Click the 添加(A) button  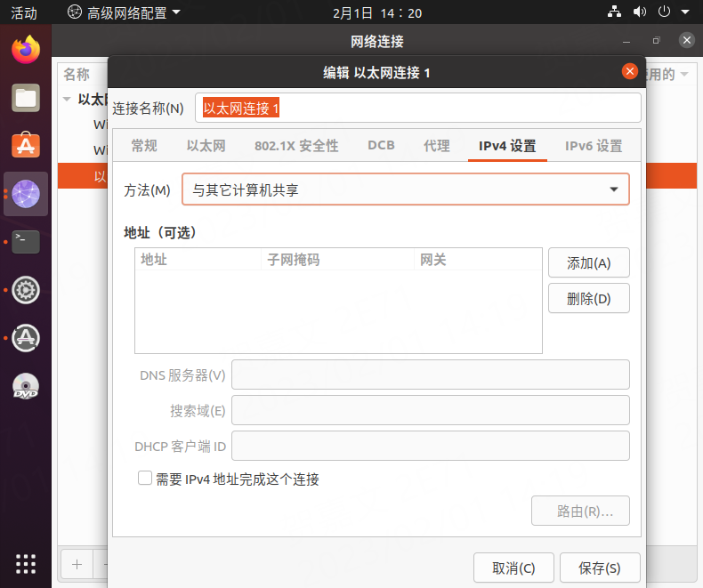(589, 262)
